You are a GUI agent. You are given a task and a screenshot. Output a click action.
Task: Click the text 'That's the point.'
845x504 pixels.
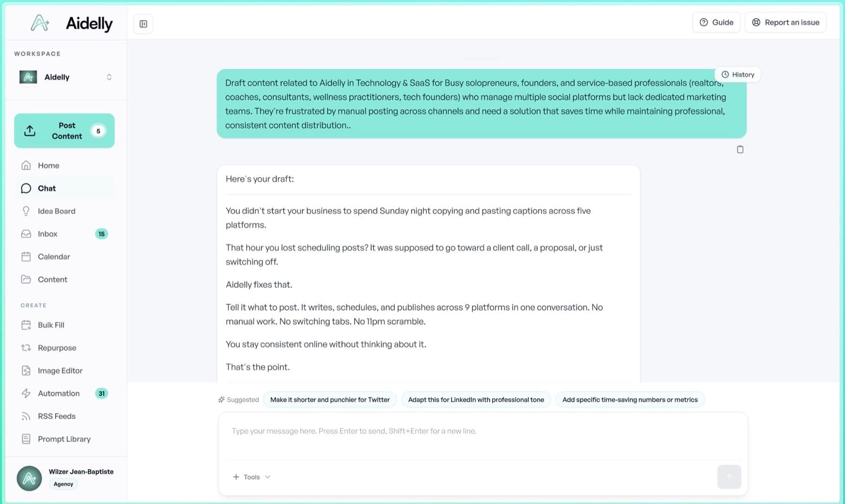coord(258,367)
